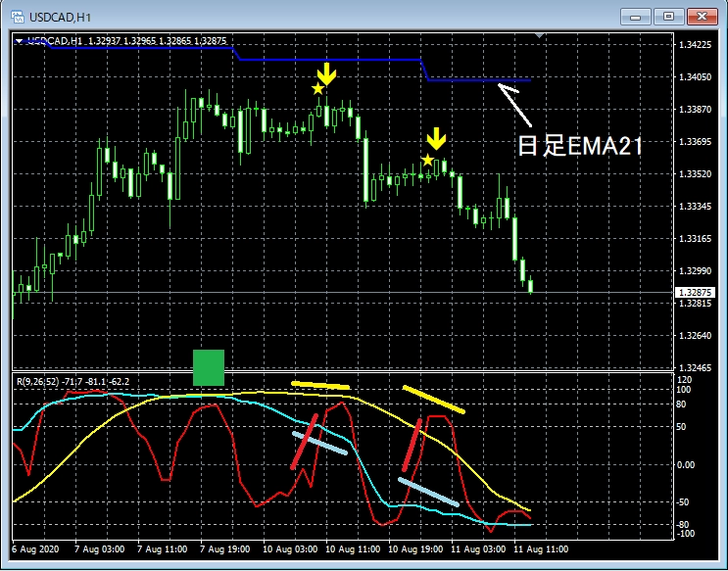
Task: Click the USDCAD chart window icon
Action: coord(17,17)
